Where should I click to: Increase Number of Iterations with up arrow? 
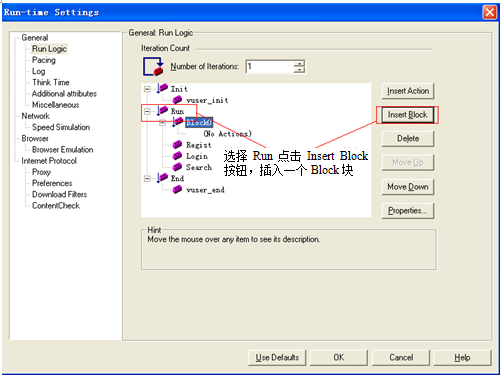coord(299,63)
